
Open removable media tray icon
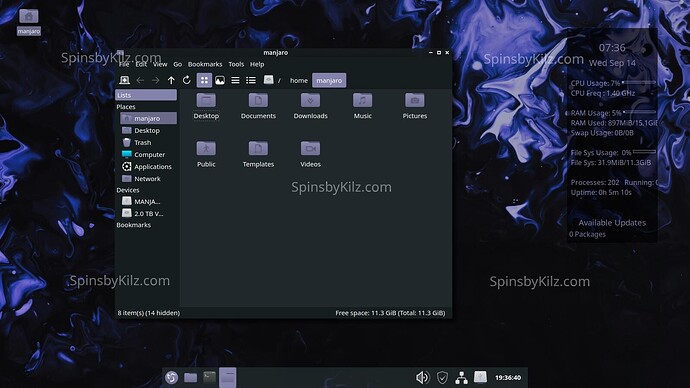(x=480, y=377)
